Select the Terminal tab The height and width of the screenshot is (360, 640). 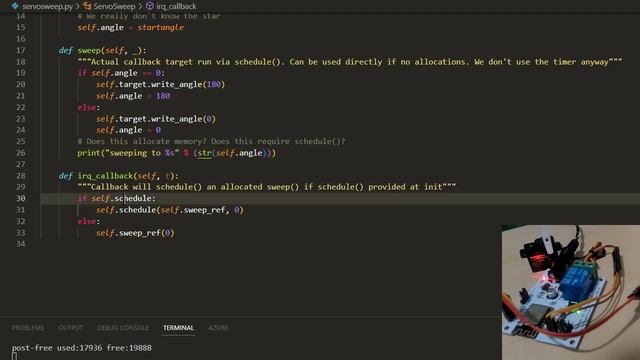(178, 328)
